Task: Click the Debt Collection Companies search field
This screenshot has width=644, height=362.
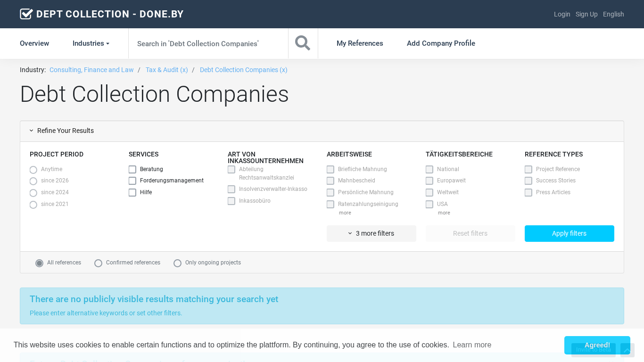Action: tap(208, 43)
